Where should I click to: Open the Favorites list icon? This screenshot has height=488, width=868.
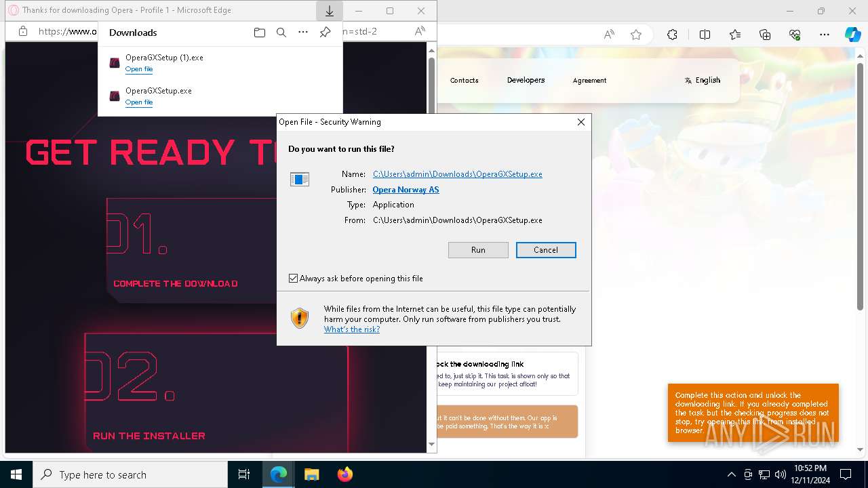point(735,35)
